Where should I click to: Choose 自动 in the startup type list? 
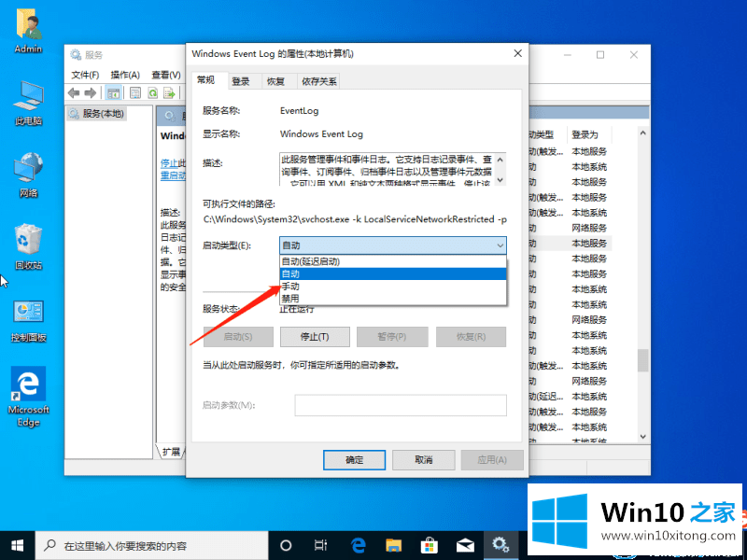(392, 273)
